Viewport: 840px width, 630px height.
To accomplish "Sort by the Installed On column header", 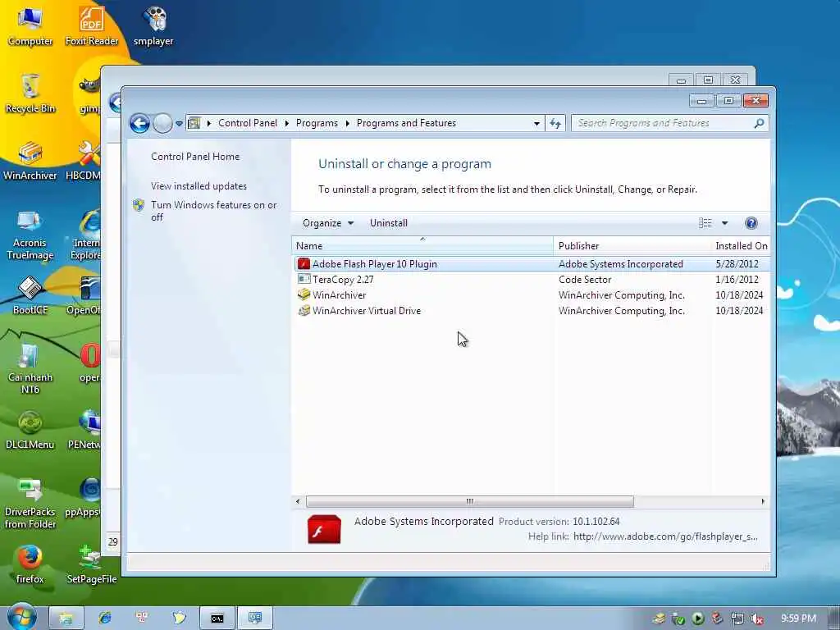I will (x=741, y=245).
